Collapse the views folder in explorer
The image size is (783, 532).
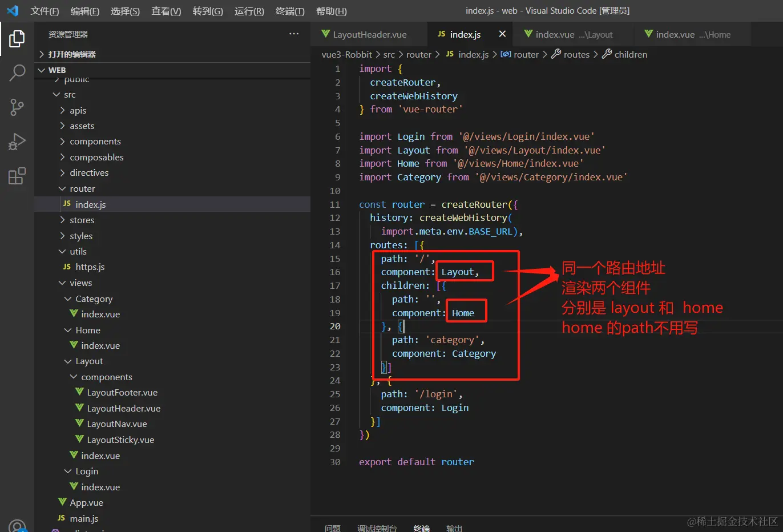[x=80, y=283]
